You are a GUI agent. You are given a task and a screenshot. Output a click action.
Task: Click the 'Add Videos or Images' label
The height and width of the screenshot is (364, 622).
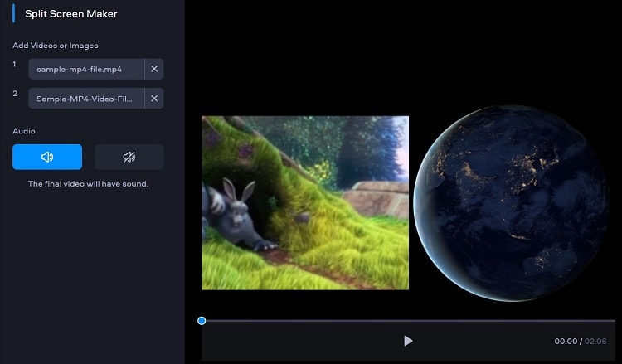[55, 46]
